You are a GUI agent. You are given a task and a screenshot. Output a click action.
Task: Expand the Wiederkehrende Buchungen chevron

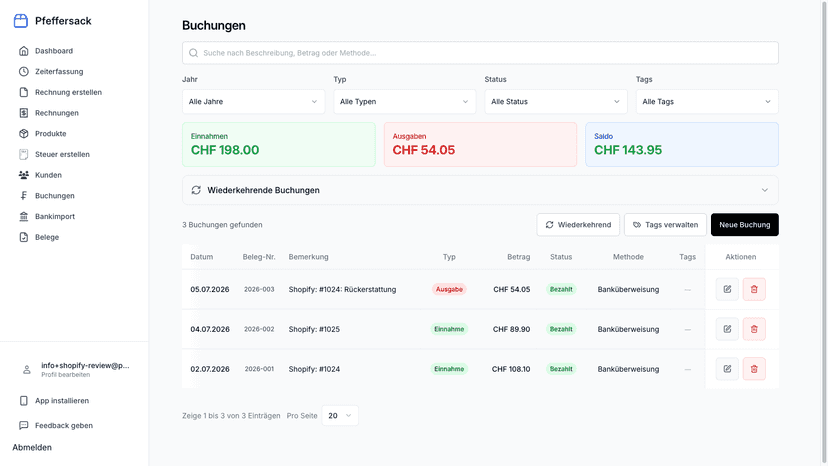(x=765, y=190)
